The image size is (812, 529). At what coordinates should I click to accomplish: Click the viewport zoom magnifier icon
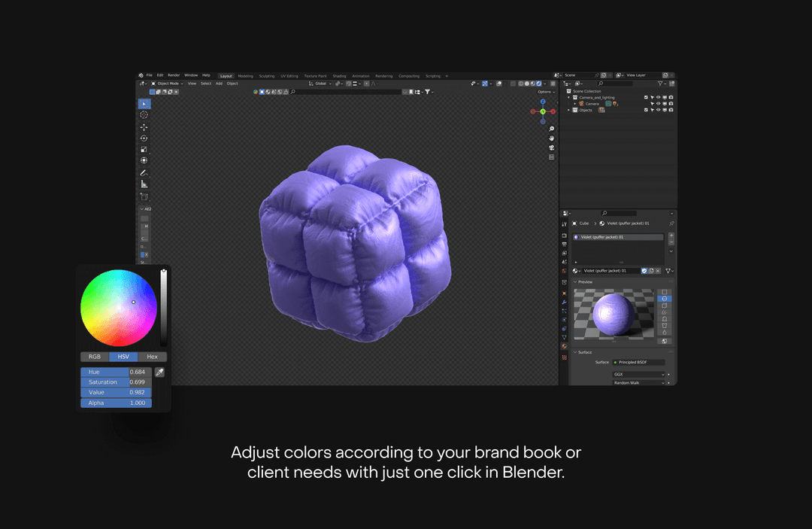coord(551,129)
